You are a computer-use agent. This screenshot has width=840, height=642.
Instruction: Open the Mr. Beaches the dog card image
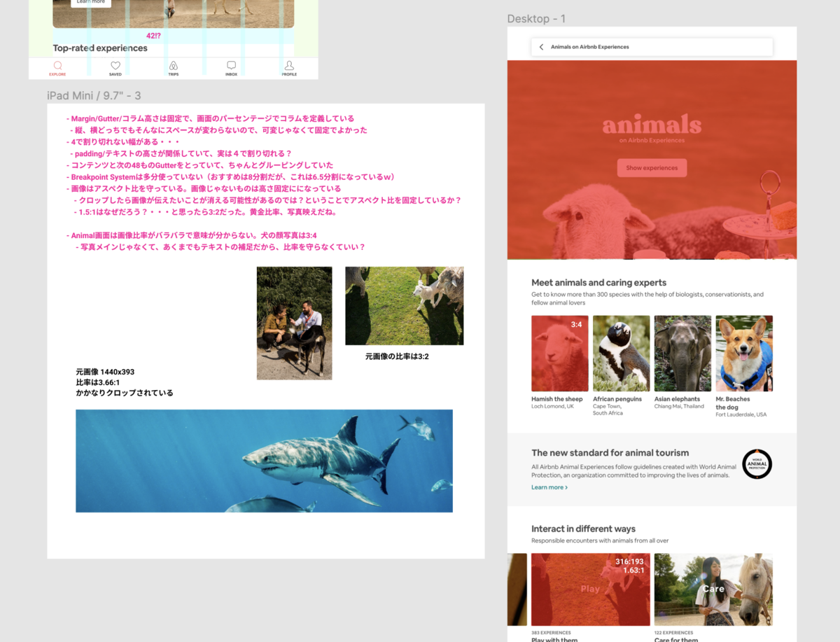(x=744, y=354)
